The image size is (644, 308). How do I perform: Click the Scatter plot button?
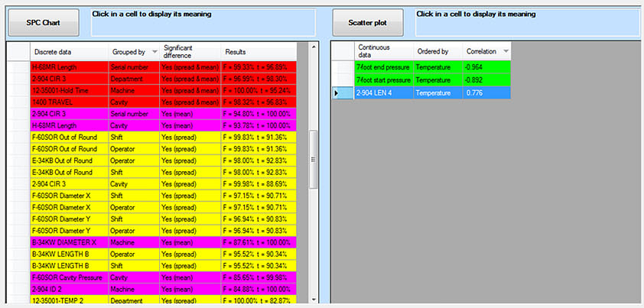pos(367,23)
